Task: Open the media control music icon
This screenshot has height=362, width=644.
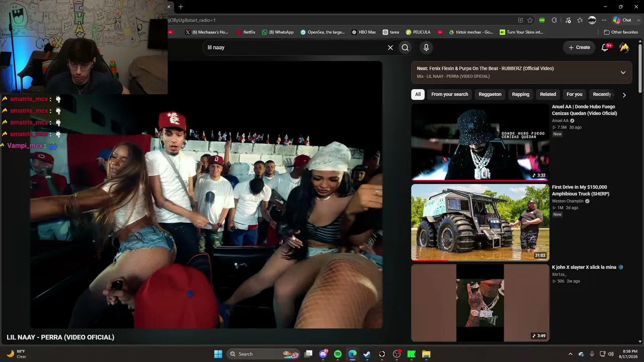Action: coord(568,20)
